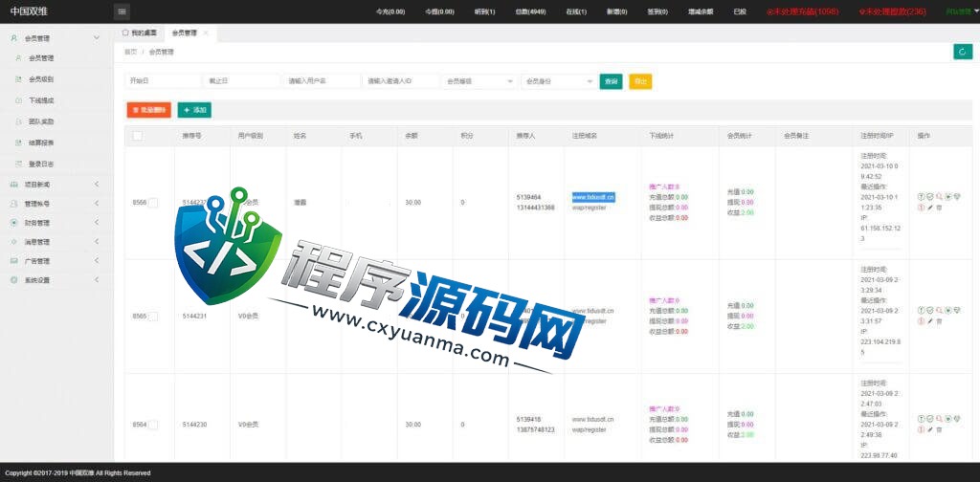The image size is (980, 482).
Task: Click the magnifier search icon in row 8566
Action: [939, 197]
